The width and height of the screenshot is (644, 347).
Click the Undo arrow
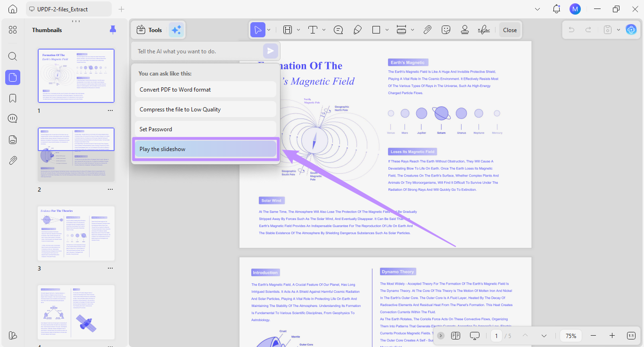tap(571, 30)
